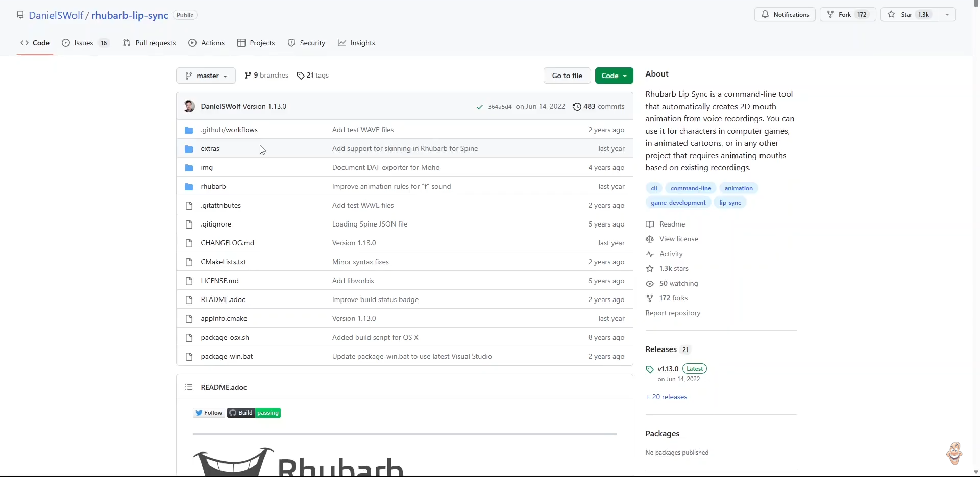
Task: Click the book icon beside Readme
Action: coord(650,224)
